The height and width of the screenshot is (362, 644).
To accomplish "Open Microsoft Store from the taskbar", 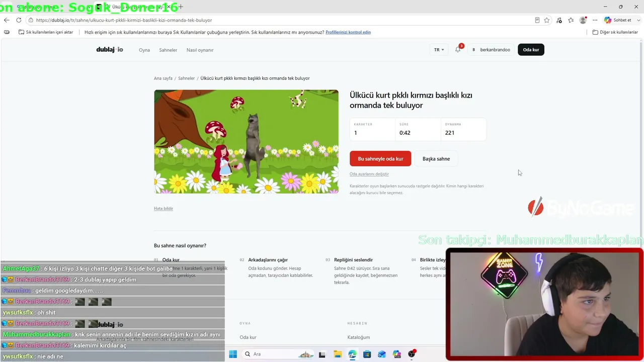I will [x=367, y=354].
